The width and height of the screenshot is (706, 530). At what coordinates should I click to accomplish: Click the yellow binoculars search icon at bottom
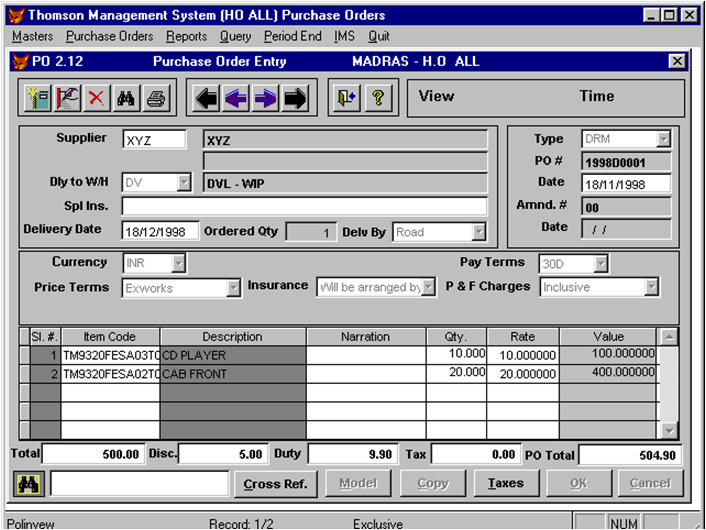pyautogui.click(x=29, y=484)
